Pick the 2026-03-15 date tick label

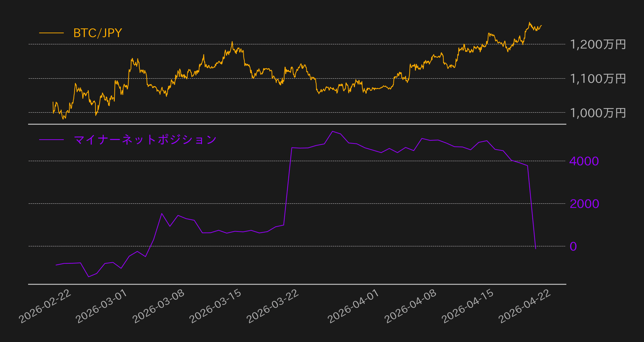tap(216, 306)
